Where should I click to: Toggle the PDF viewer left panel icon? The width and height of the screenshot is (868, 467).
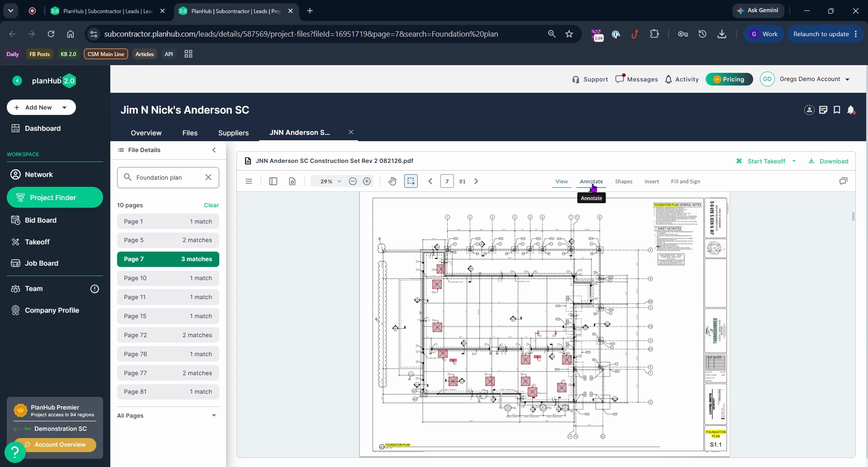[273, 181]
